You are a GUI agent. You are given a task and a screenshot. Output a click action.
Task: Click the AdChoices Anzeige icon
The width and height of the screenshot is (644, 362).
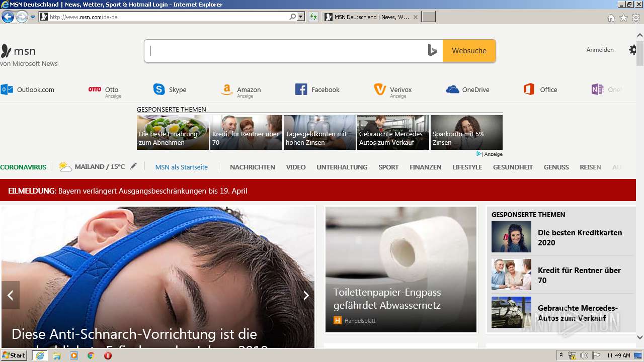pyautogui.click(x=479, y=154)
